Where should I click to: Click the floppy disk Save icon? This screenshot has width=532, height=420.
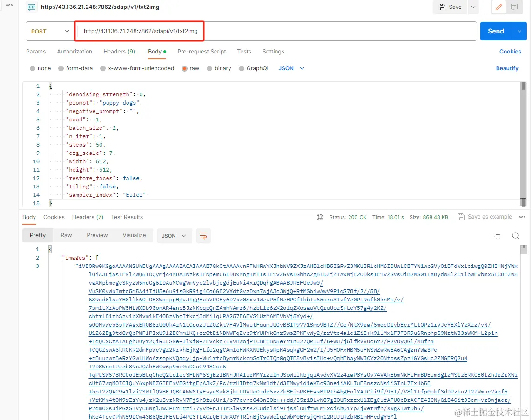pos(442,7)
